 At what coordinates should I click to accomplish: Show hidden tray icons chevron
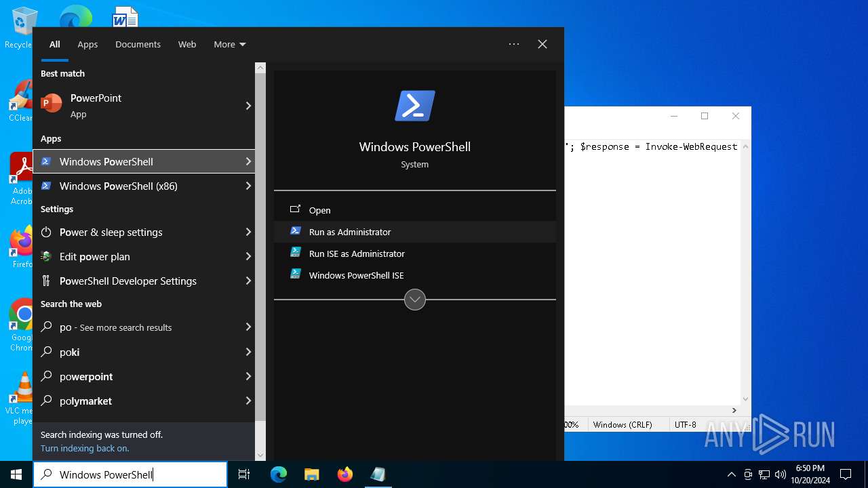(x=731, y=474)
